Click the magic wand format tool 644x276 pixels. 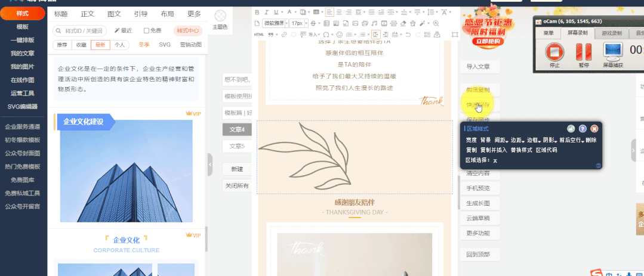tap(422, 23)
